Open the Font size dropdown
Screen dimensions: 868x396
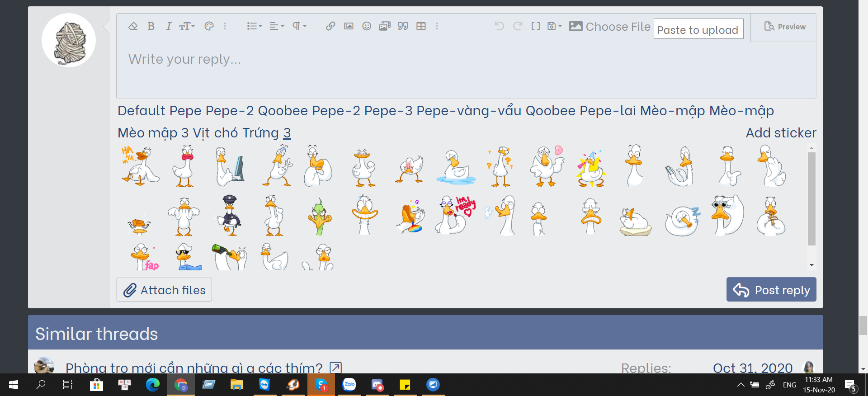(187, 26)
